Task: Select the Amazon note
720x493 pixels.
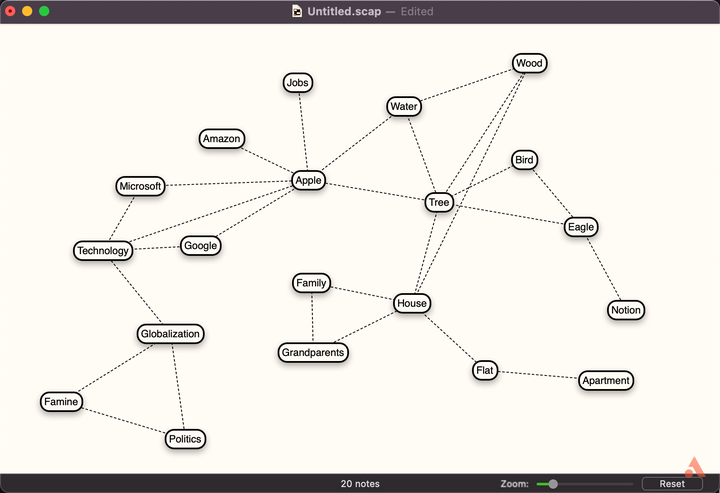Action: coord(222,139)
